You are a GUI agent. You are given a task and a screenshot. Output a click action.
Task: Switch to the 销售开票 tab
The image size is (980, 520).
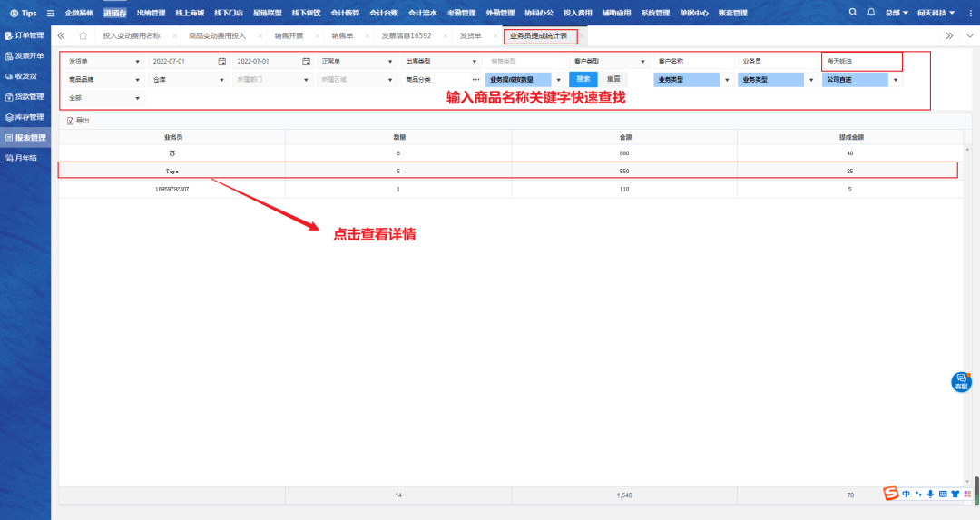click(x=289, y=35)
